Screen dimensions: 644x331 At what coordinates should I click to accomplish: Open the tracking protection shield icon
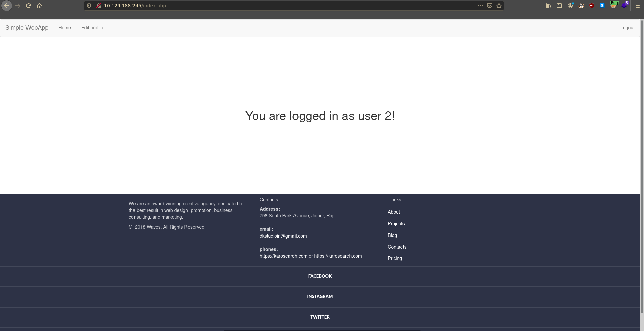click(x=89, y=6)
